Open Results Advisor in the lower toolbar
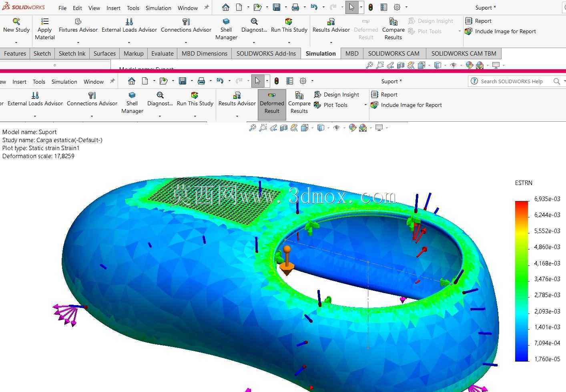The height and width of the screenshot is (392, 566). tap(237, 99)
